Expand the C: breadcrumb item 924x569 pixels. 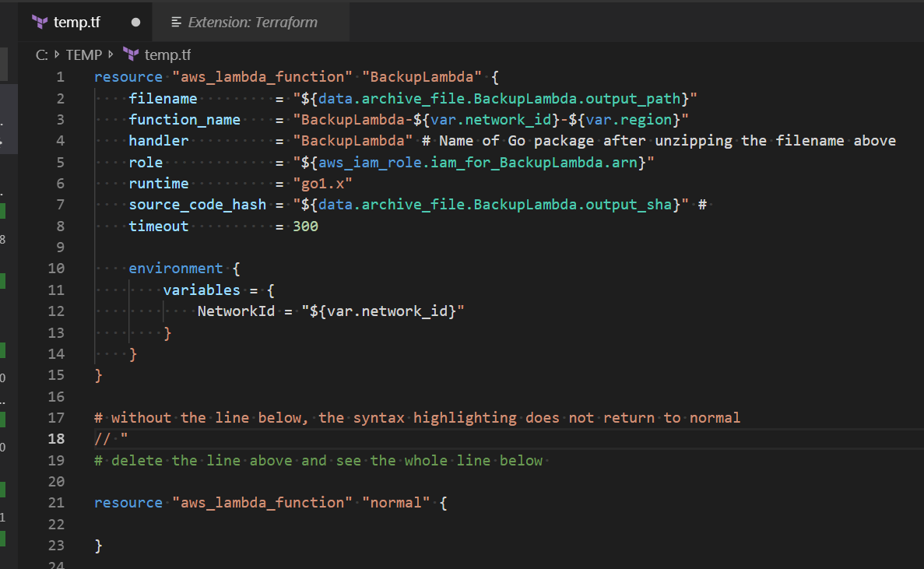pos(40,54)
